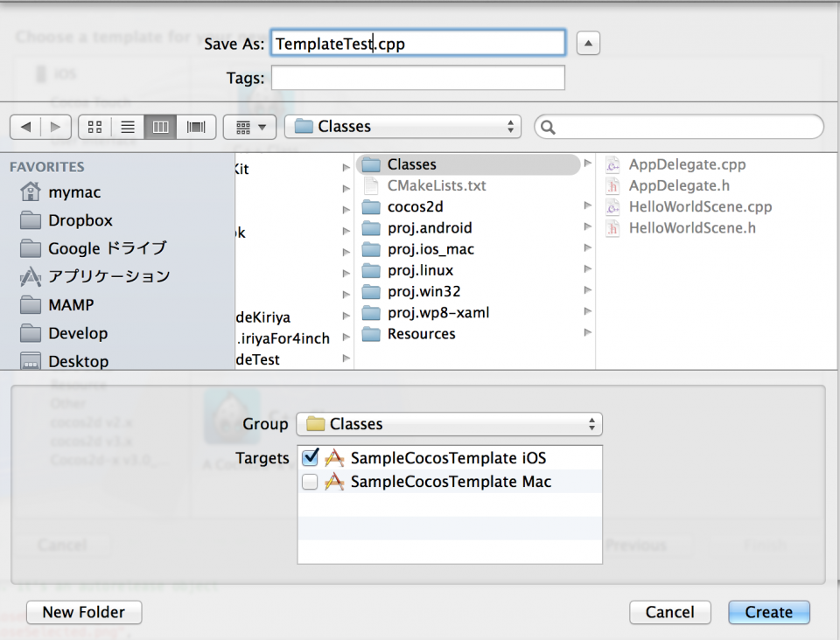Go to mymac home folder
The width and height of the screenshot is (840, 640).
pos(74,192)
